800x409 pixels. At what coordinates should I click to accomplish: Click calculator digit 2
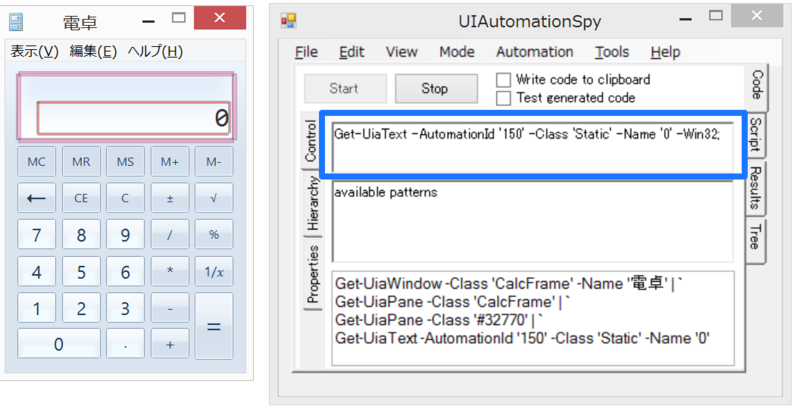81,308
